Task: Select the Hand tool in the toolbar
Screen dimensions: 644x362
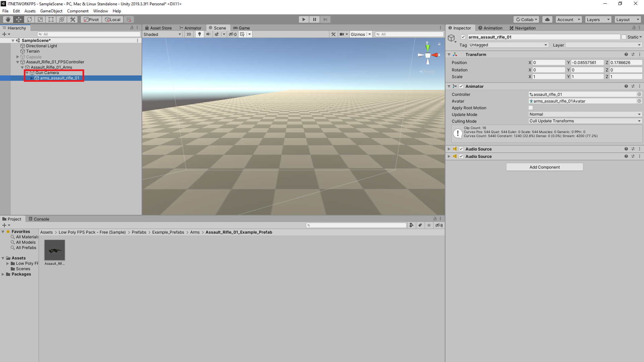Action: pos(7,19)
